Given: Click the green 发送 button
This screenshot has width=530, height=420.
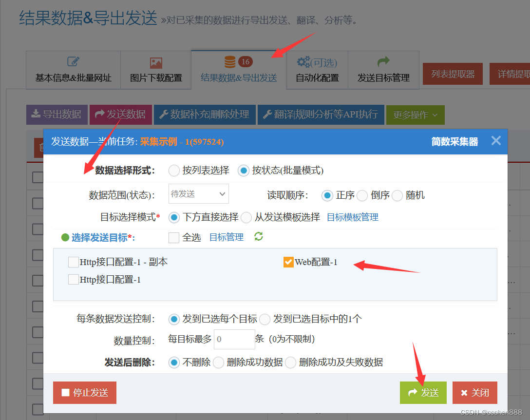Looking at the screenshot, I should [423, 393].
